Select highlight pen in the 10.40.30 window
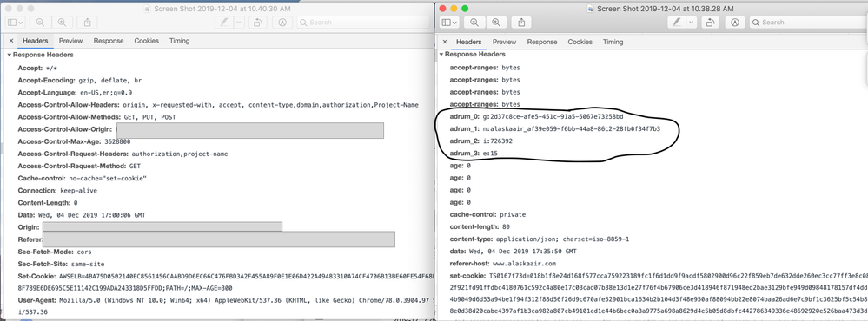 point(223,23)
